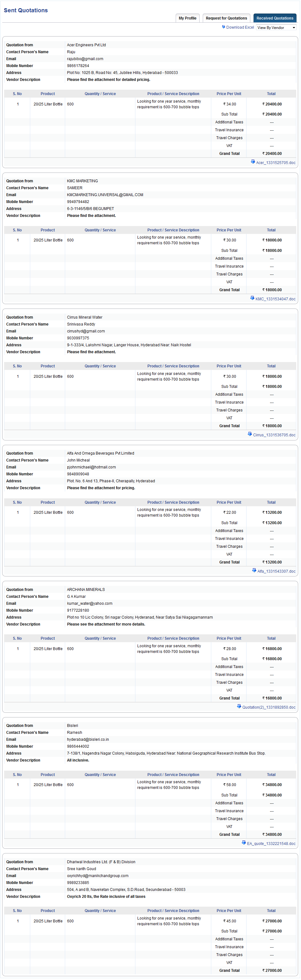Click Alfa grand total ₹ 13200.00
The height and width of the screenshot is (980, 301).
tap(272, 562)
